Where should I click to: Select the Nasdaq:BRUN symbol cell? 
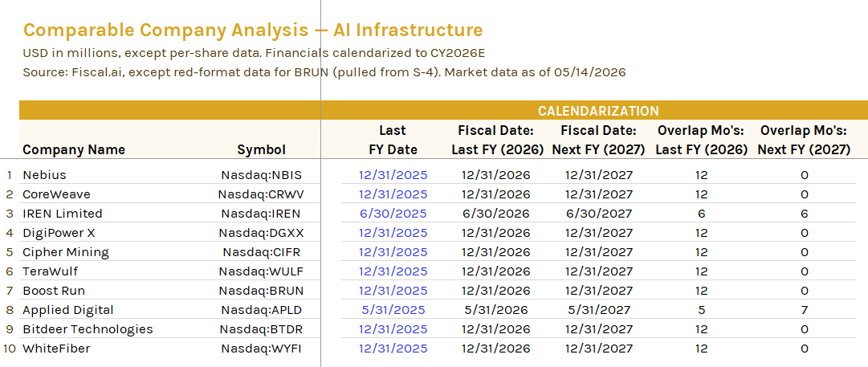pyautogui.click(x=261, y=291)
